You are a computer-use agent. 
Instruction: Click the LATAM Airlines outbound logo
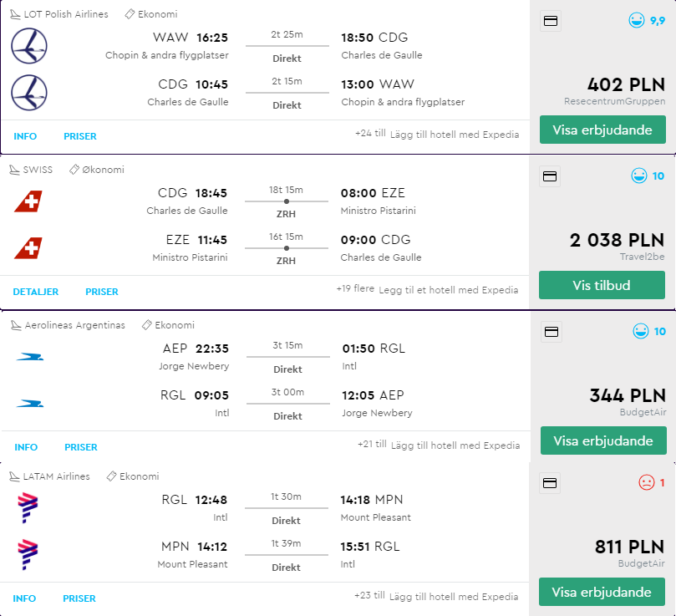click(28, 507)
